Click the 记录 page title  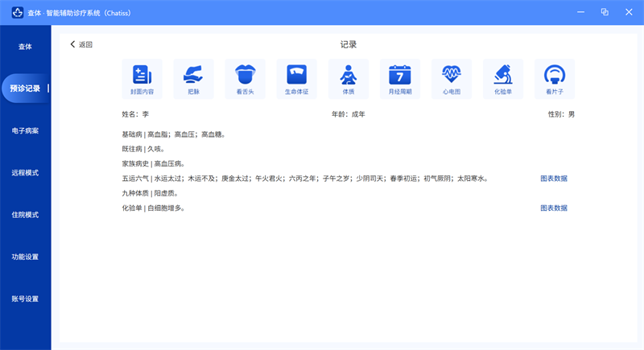coord(349,44)
